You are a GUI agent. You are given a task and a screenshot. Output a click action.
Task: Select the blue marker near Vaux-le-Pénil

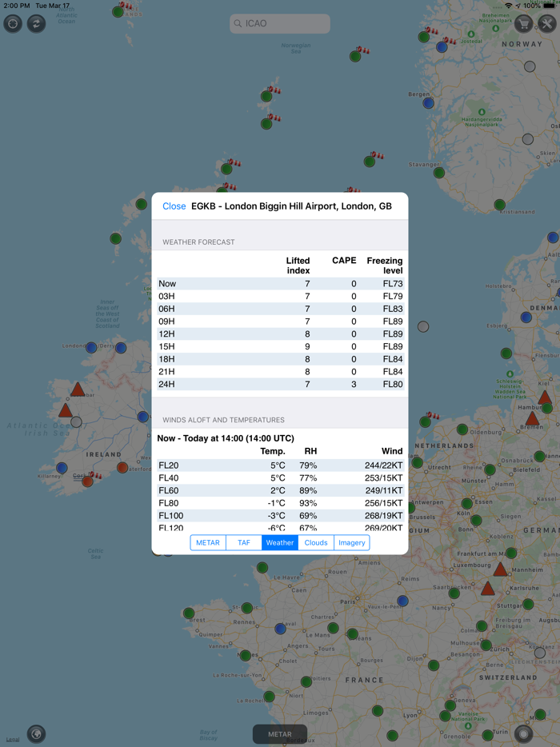(x=402, y=601)
